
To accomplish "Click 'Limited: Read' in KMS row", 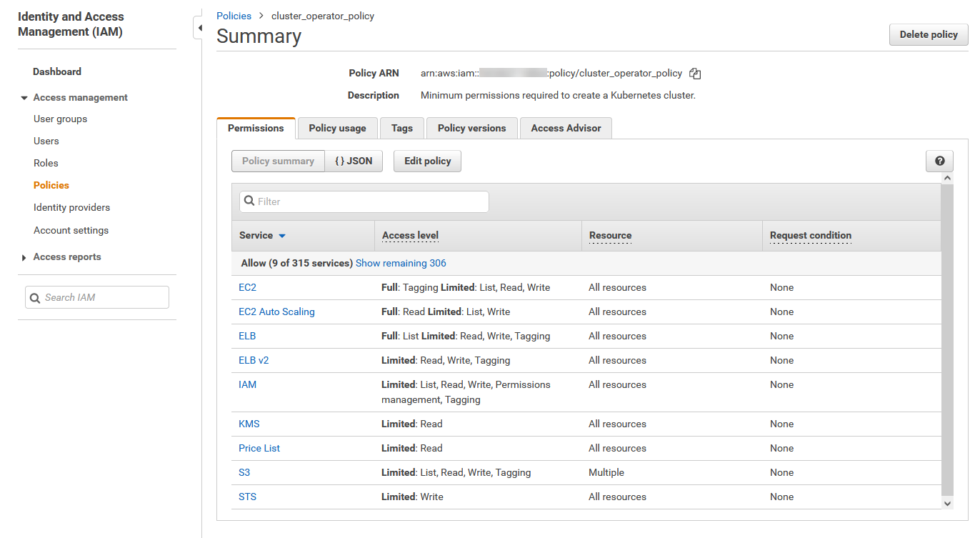I will [412, 424].
